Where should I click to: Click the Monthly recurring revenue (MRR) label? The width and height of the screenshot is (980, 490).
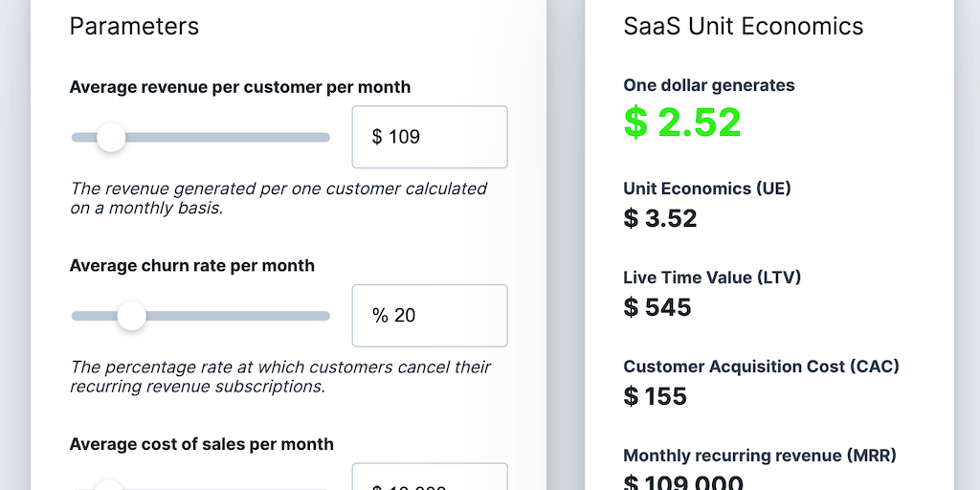click(759, 456)
